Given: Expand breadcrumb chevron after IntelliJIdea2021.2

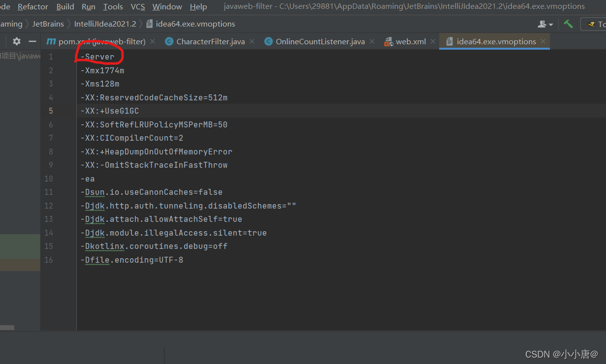Looking at the screenshot, I should [141, 24].
